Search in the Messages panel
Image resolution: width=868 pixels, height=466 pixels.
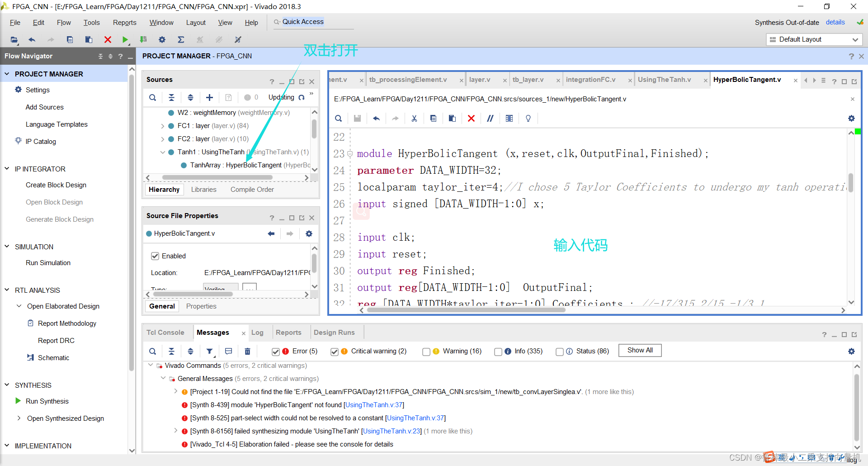pos(153,351)
